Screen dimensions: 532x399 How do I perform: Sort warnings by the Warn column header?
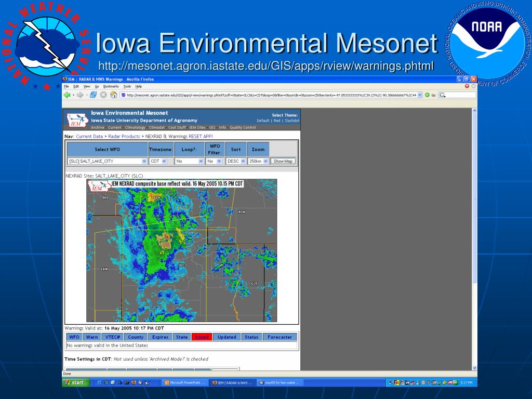(x=92, y=337)
